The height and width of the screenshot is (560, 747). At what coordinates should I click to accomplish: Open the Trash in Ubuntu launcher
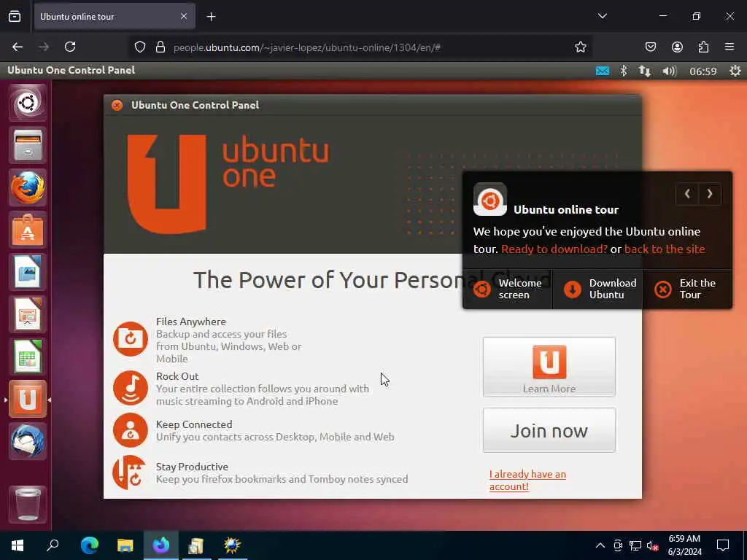(28, 505)
